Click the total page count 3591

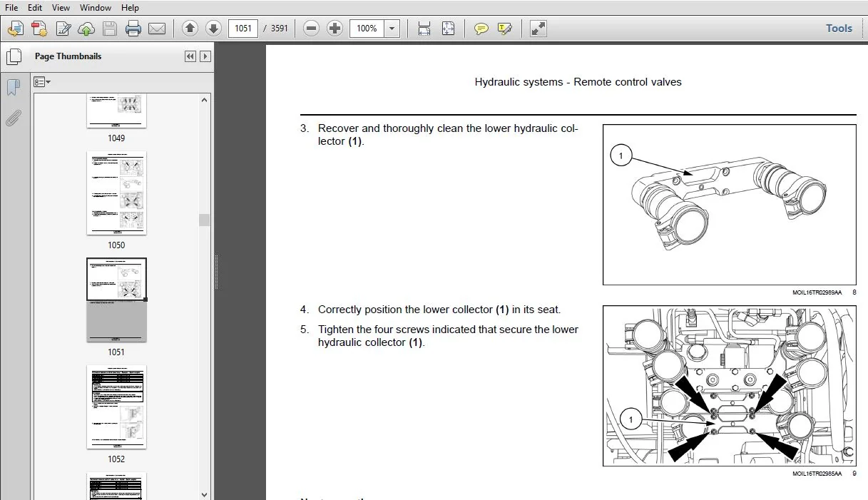[280, 29]
